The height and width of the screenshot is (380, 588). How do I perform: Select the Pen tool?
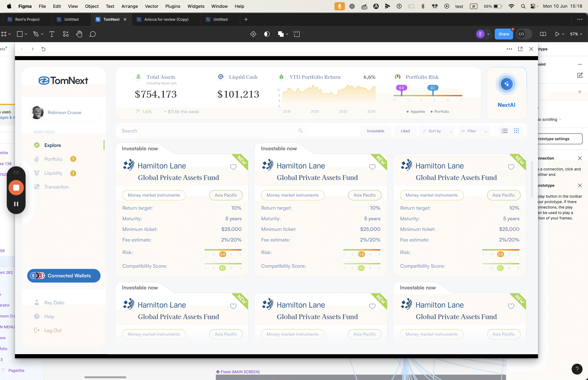point(36,34)
